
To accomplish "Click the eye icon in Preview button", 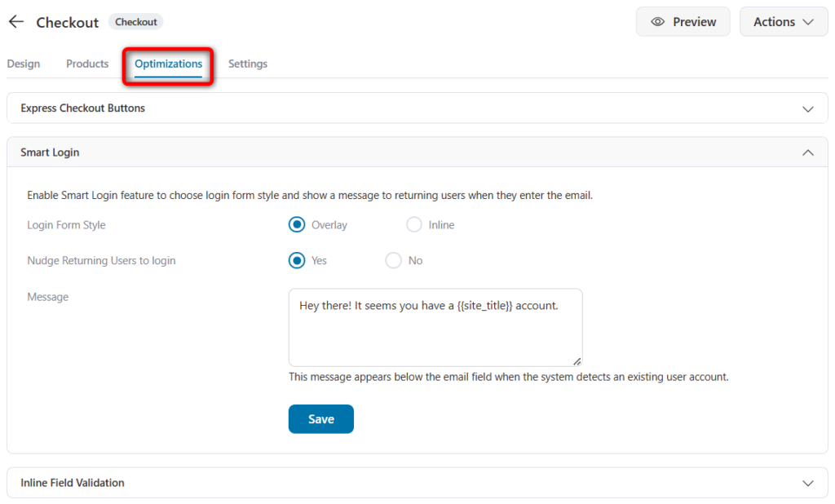I will point(658,22).
